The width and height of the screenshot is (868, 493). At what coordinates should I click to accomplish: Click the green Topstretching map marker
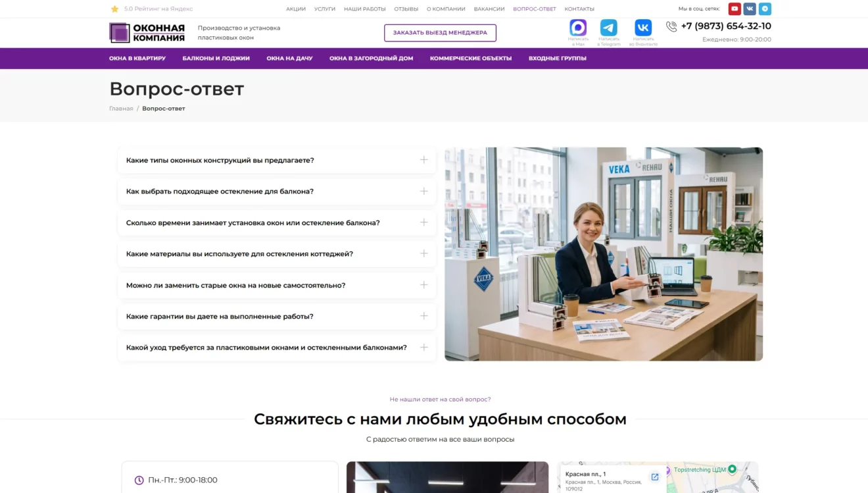click(x=733, y=469)
